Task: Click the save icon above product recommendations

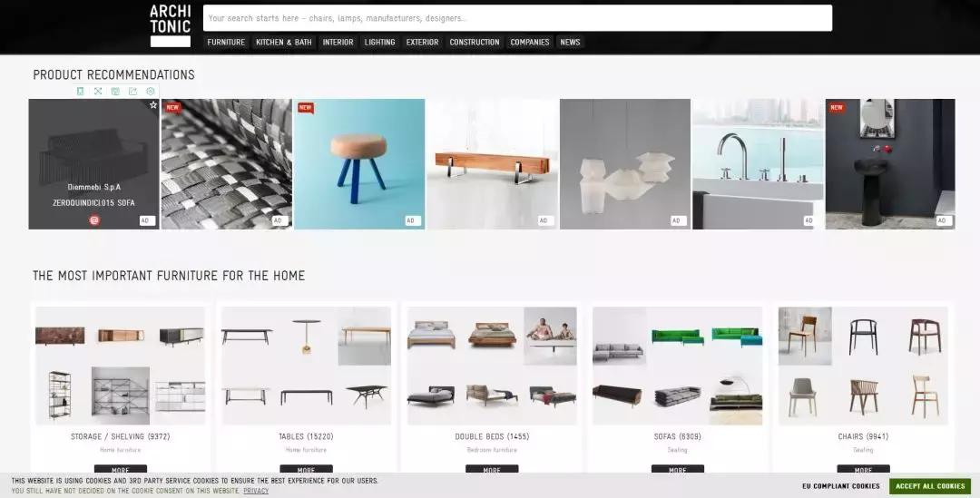Action: point(115,91)
